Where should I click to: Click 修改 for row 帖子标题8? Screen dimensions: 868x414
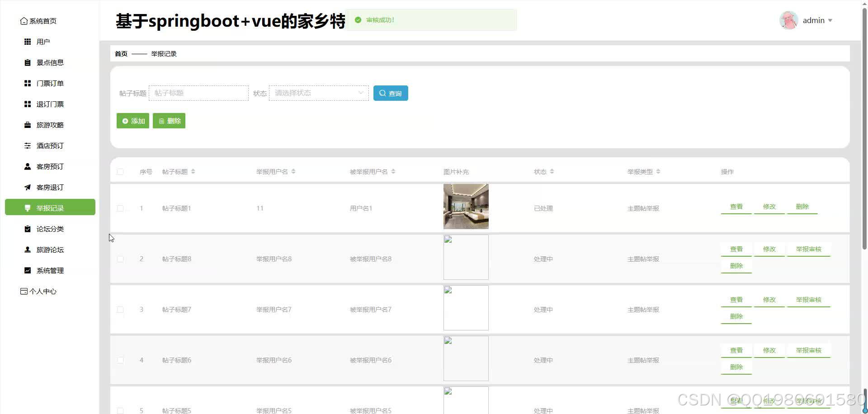[x=769, y=249]
